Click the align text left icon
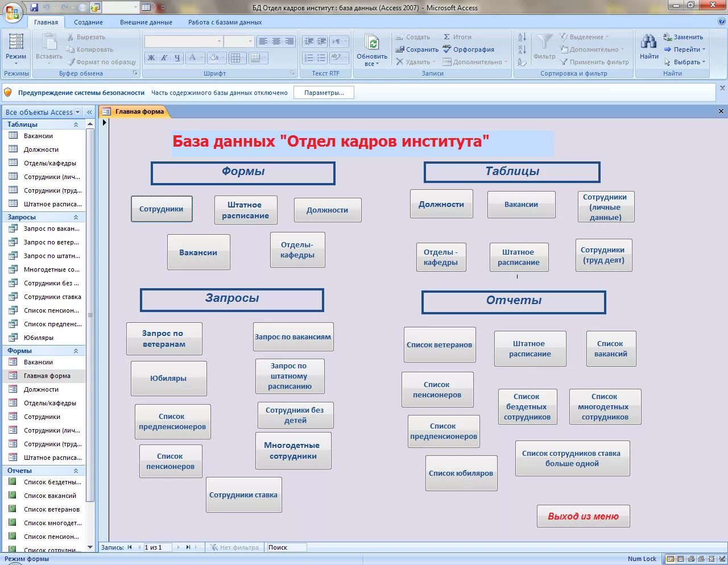 (263, 41)
